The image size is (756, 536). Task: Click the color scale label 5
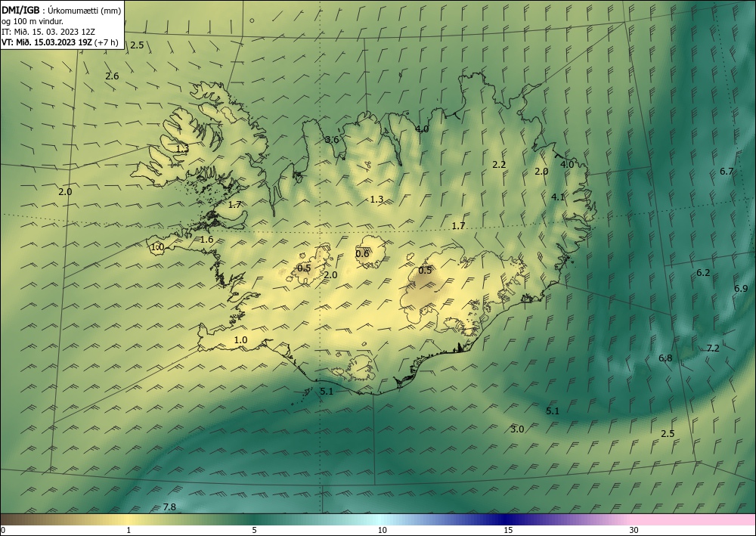254,530
